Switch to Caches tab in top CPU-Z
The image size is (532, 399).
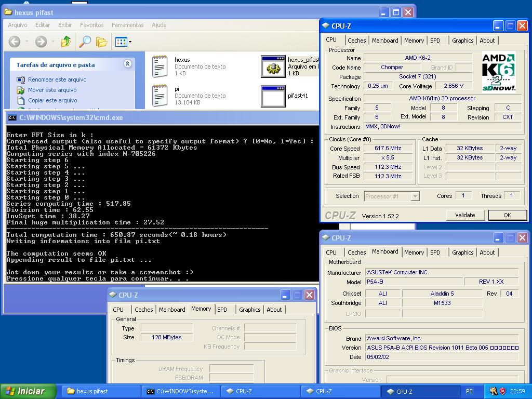356,41
